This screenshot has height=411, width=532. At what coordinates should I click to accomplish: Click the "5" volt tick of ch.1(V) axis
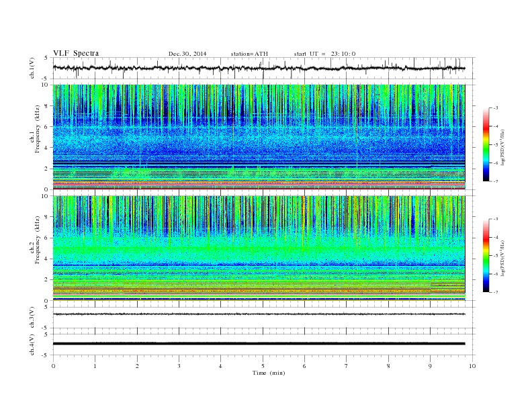46,58
